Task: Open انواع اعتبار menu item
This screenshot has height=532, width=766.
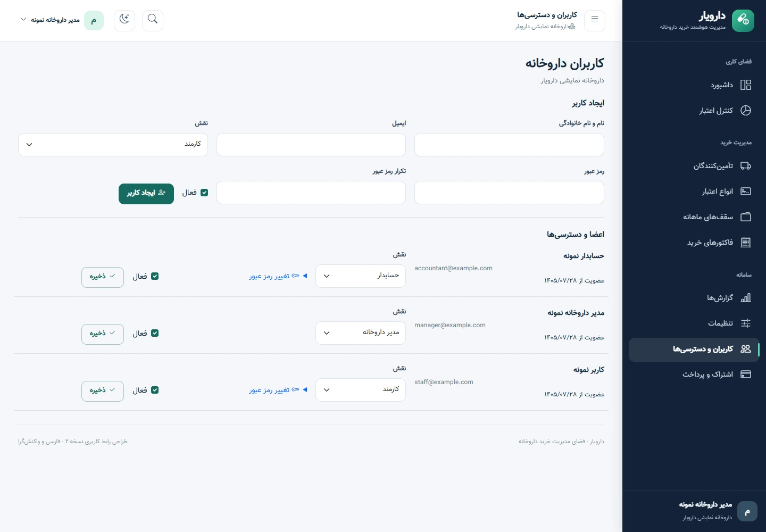Action: (694, 192)
